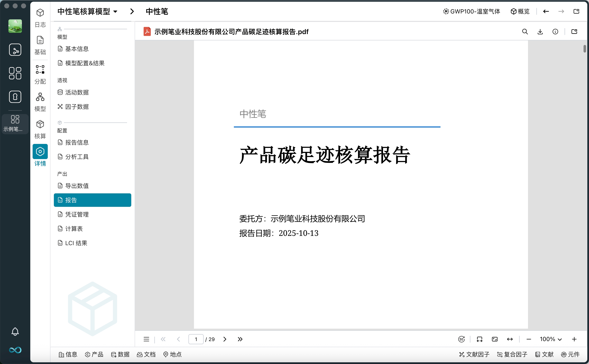Toggle fit-to-page view in PDF toolbar

[495, 339]
